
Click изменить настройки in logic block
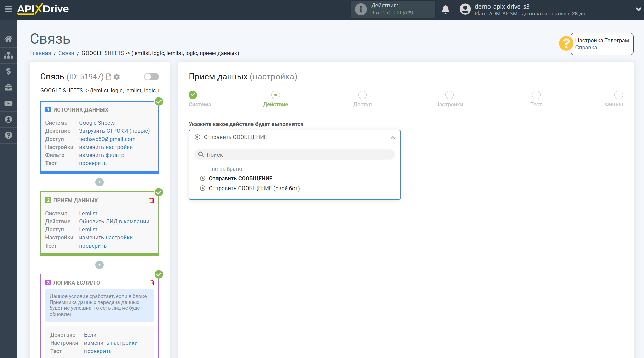[111, 343]
